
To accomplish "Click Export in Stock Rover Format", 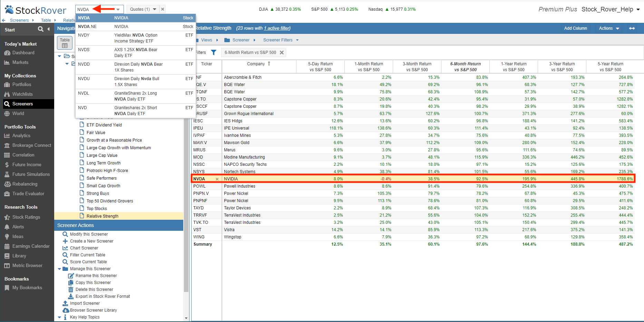I will pos(103,296).
